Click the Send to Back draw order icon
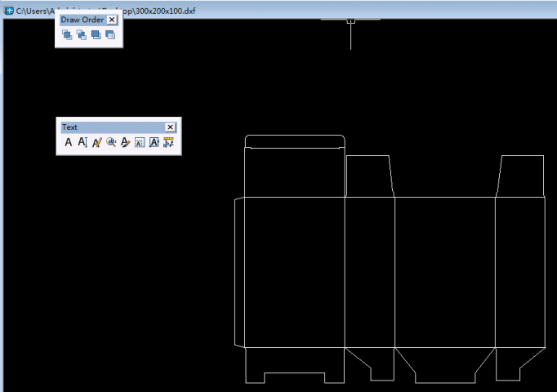Viewport: 557px width, 392px height. coord(81,34)
